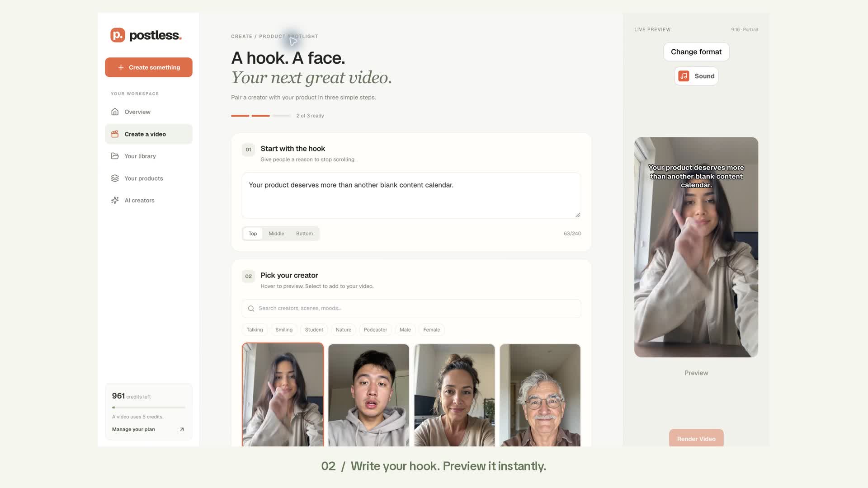Click the Create something button

[149, 67]
